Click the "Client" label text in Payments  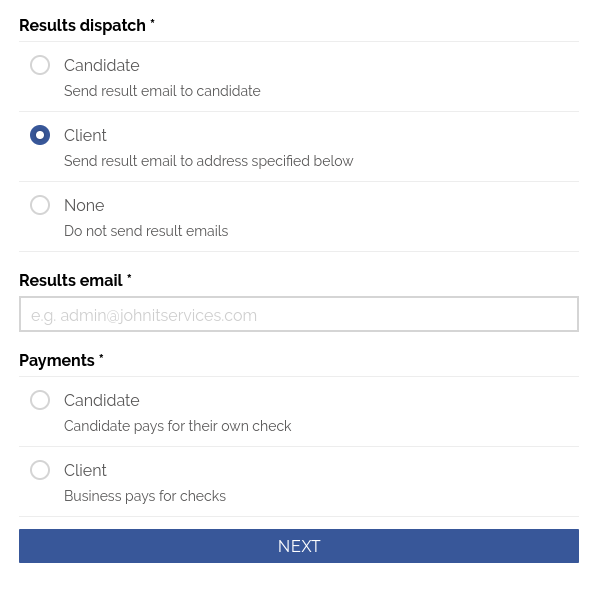85,470
